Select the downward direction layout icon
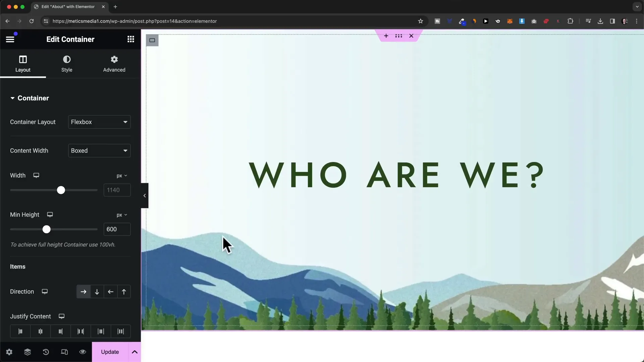 point(97,292)
